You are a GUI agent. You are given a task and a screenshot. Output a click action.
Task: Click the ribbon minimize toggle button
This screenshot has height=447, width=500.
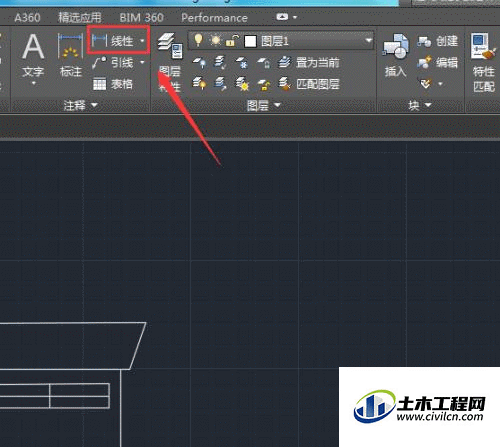click(x=282, y=17)
